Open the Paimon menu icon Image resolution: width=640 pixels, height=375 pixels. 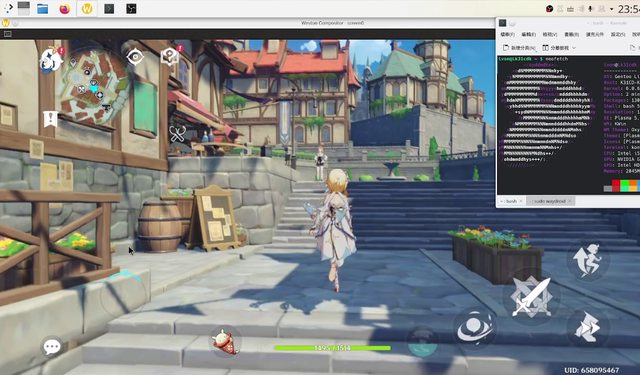[51, 59]
